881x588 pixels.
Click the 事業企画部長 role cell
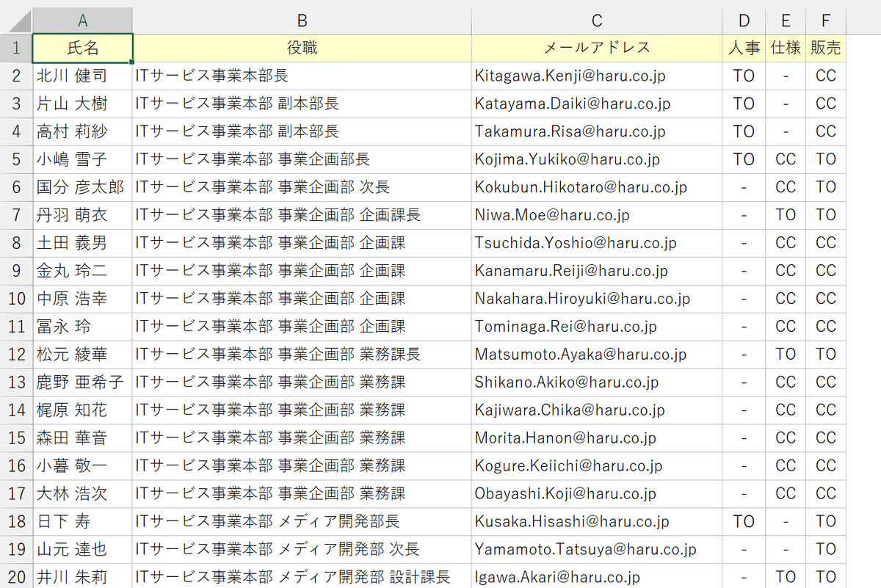[302, 159]
